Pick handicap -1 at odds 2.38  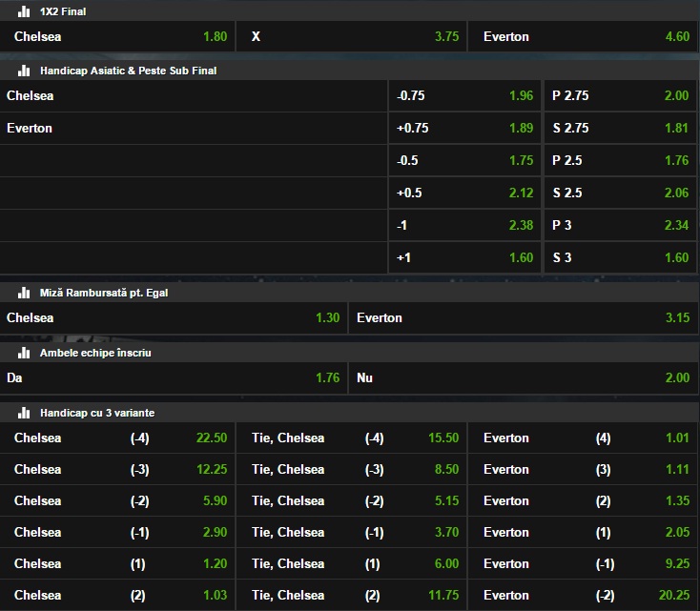coord(464,225)
